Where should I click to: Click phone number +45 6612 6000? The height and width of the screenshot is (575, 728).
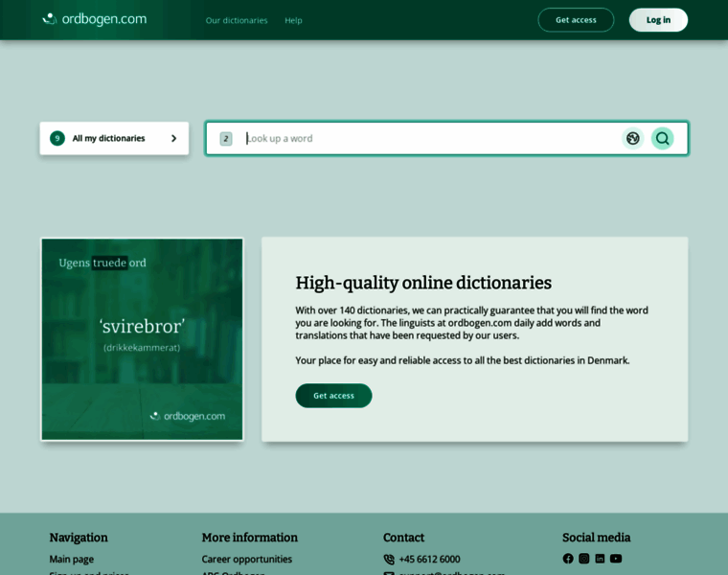click(x=429, y=560)
